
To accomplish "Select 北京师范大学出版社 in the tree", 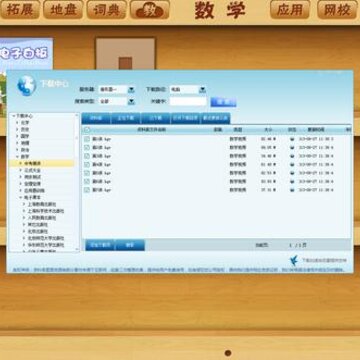I will [46, 238].
